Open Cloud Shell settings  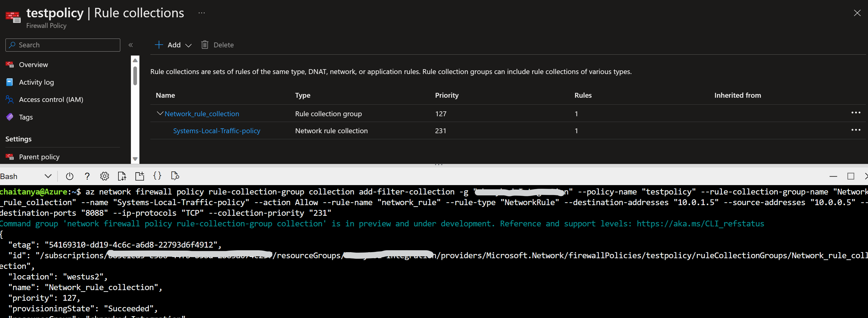104,176
